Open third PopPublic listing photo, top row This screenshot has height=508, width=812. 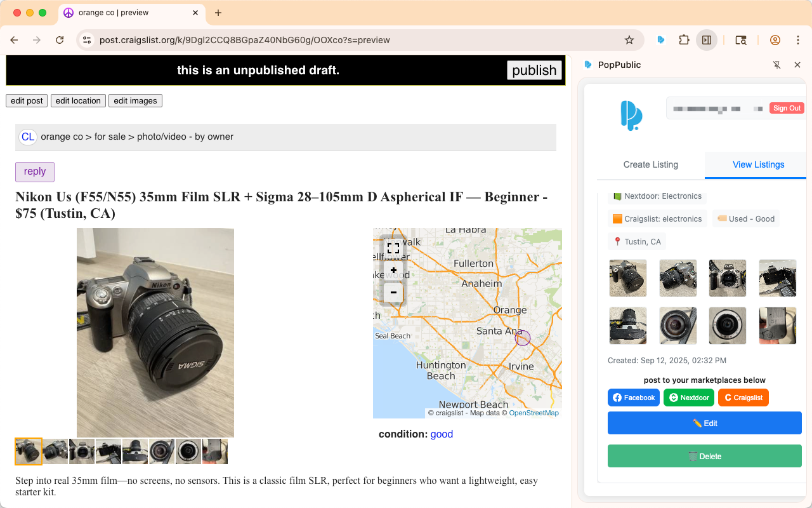[728, 278]
